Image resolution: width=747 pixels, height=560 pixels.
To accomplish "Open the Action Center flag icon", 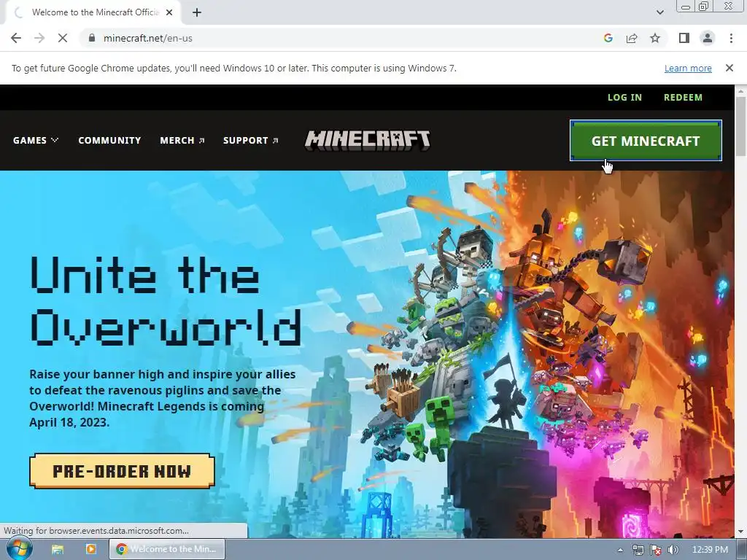I will (656, 550).
